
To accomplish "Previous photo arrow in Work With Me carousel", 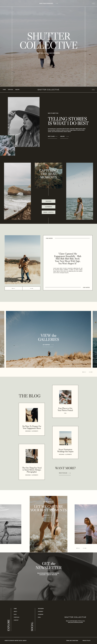I will tap(78, 548).
